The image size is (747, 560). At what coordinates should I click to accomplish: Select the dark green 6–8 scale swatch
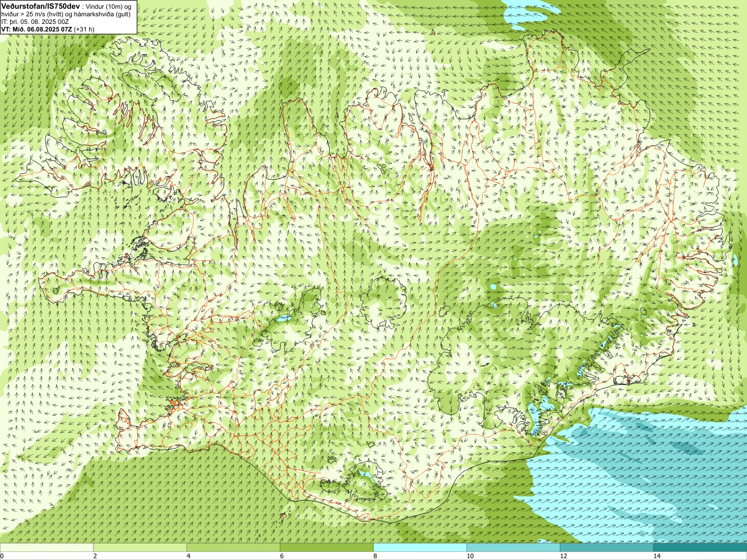[327, 548]
